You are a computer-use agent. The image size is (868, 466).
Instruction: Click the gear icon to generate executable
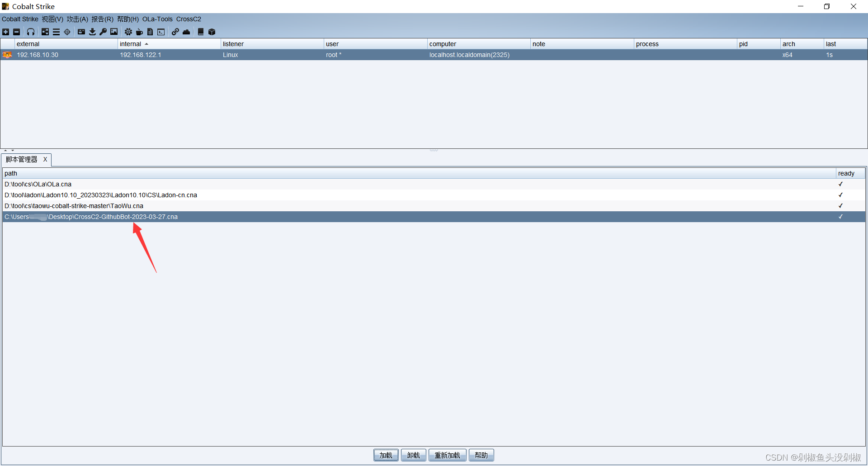128,32
